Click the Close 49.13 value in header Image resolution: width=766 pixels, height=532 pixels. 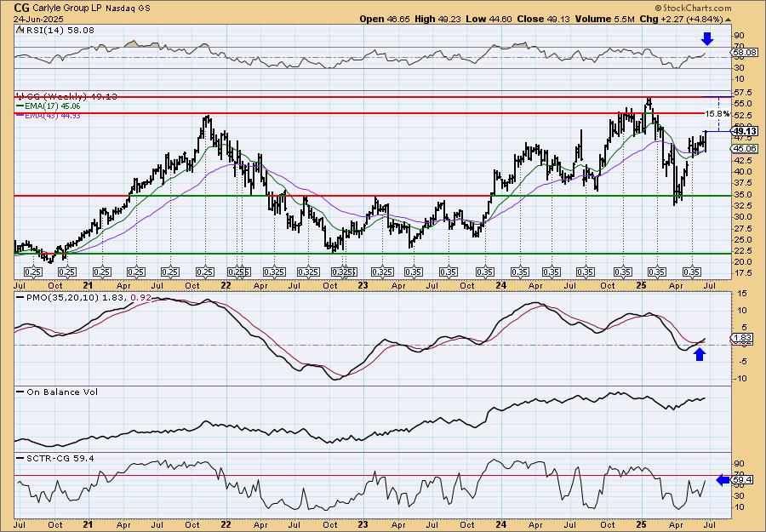pos(542,19)
